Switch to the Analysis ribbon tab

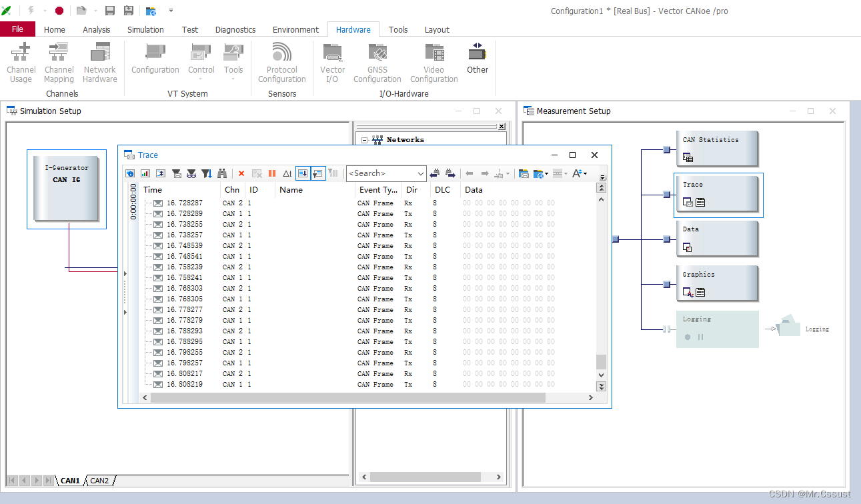(x=97, y=29)
